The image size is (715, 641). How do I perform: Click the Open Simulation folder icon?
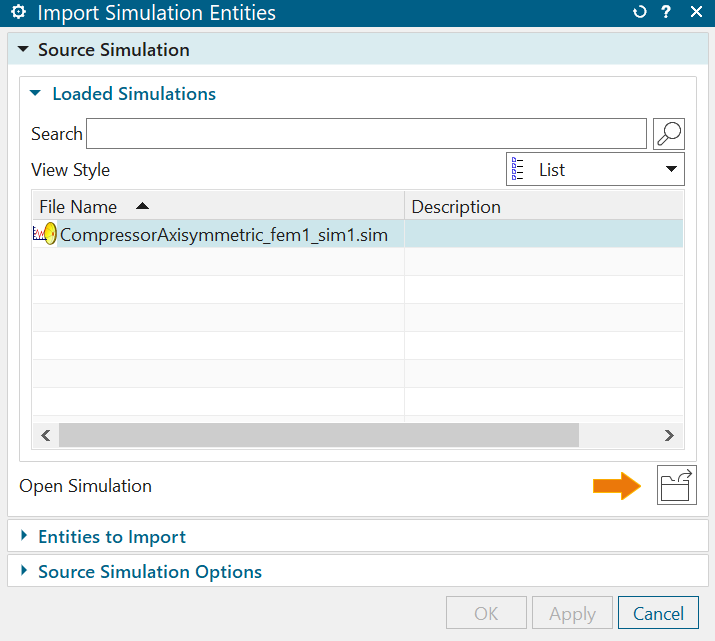tap(676, 486)
